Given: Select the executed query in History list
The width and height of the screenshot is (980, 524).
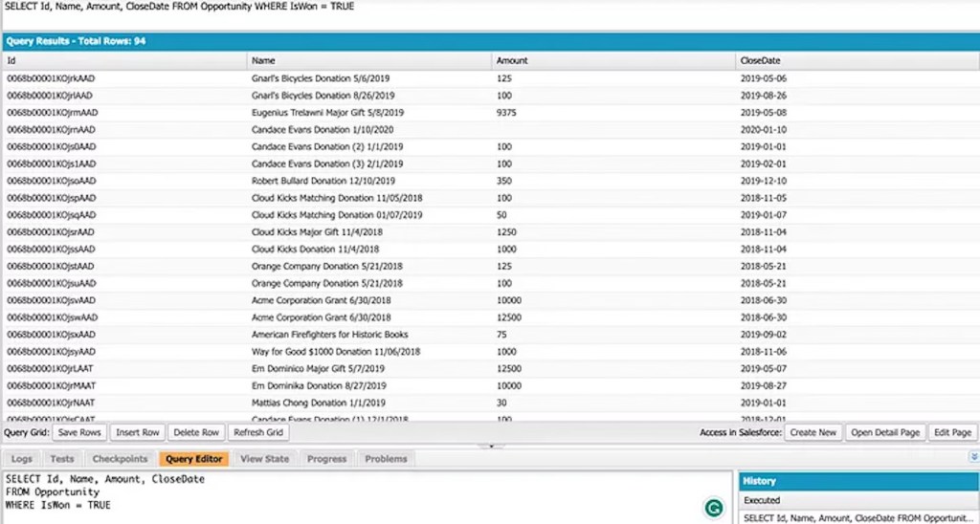Looking at the screenshot, I should (x=857, y=517).
